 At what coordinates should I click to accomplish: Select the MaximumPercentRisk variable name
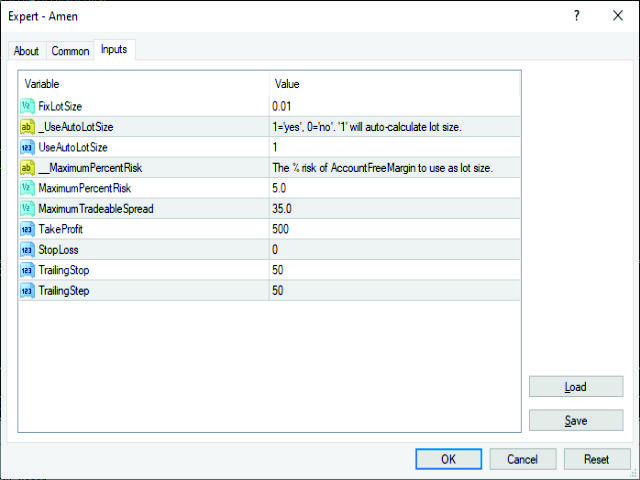coord(84,188)
